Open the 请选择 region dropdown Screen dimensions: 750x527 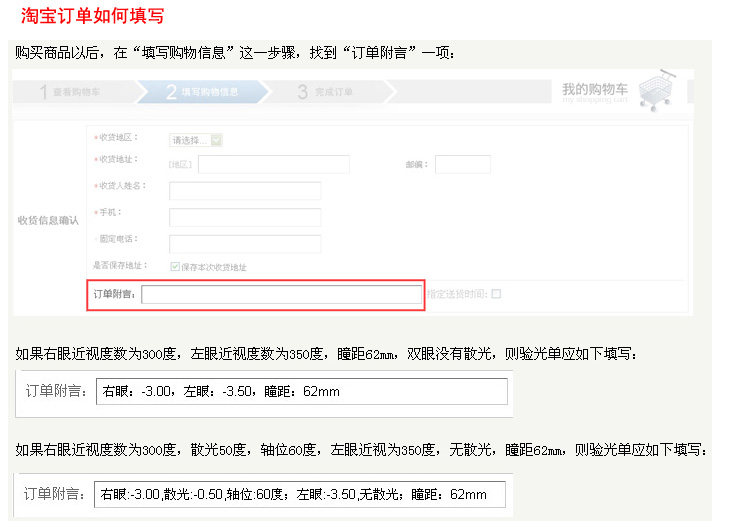pyautogui.click(x=196, y=140)
